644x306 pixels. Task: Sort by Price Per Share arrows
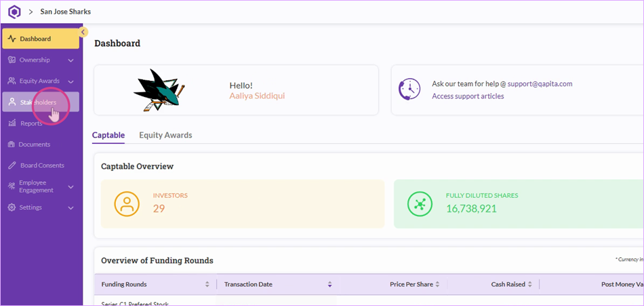click(x=437, y=284)
